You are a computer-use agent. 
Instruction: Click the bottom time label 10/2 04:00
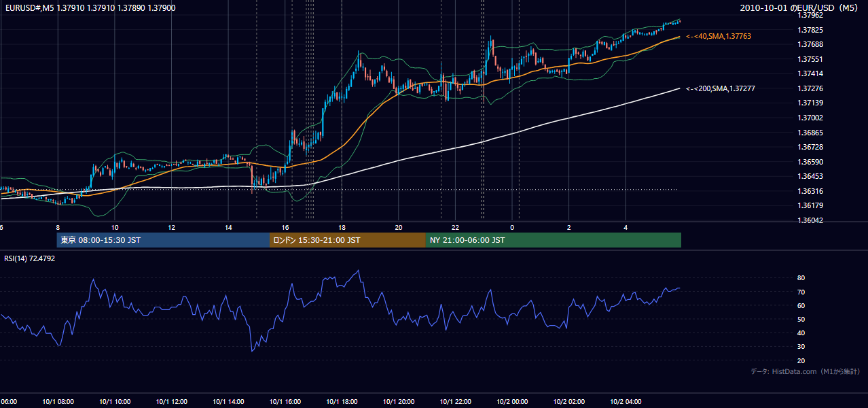[626, 402]
